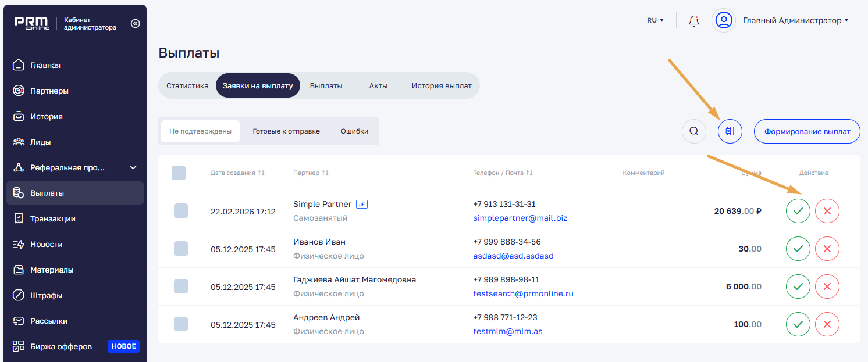Click the Формирование выплат button
This screenshot has width=868, height=362.
[x=806, y=131]
